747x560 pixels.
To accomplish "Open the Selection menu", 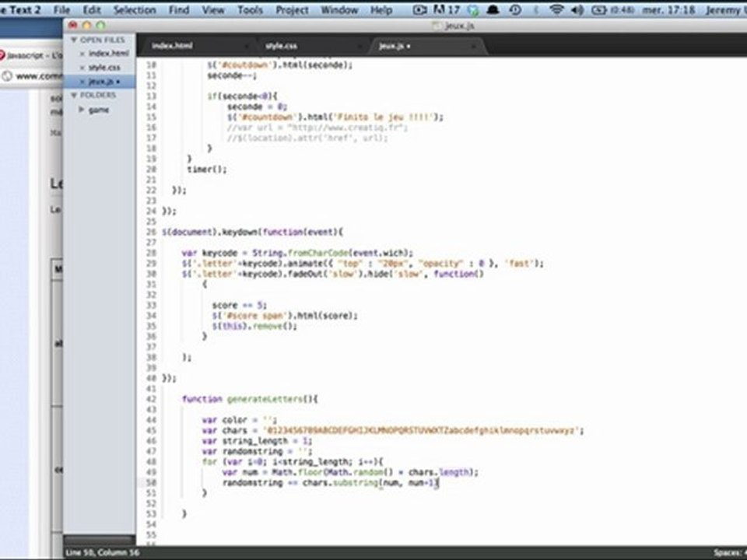I will point(135,9).
